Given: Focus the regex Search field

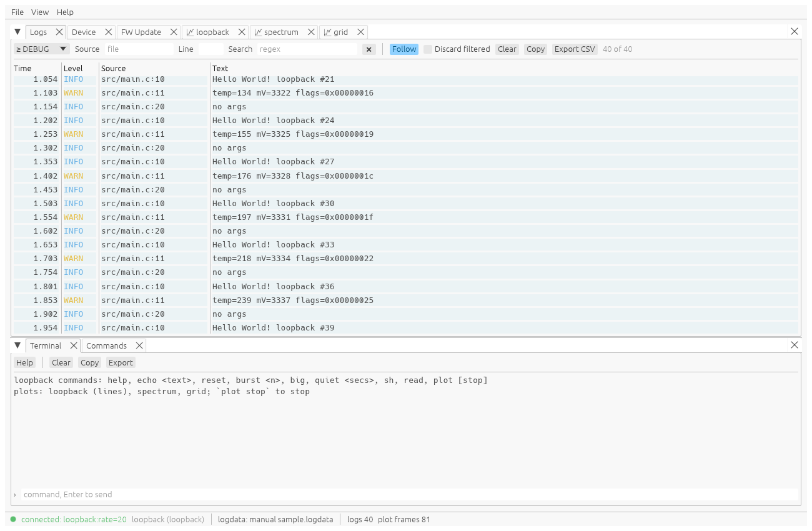Looking at the screenshot, I should point(307,49).
